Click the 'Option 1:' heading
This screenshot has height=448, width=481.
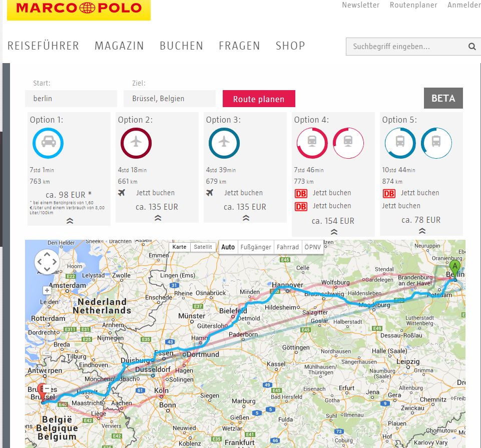pyautogui.click(x=47, y=120)
